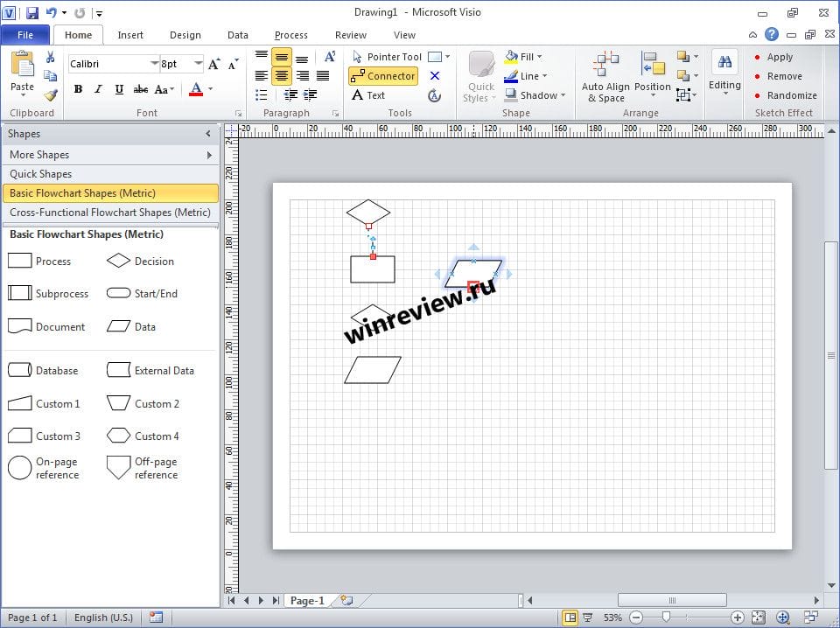This screenshot has height=628, width=840.
Task: Toggle the Pointer Tool
Action: (x=387, y=57)
